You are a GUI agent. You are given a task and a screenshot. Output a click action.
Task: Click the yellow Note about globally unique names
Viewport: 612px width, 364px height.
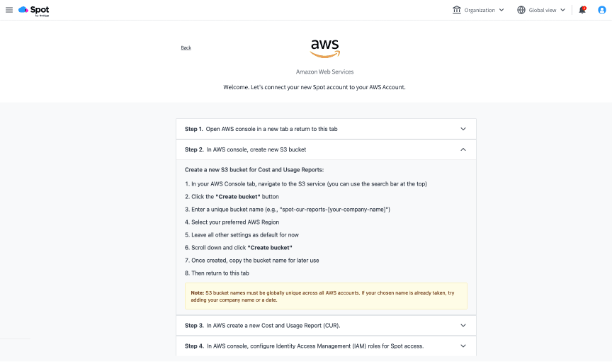[x=326, y=296]
